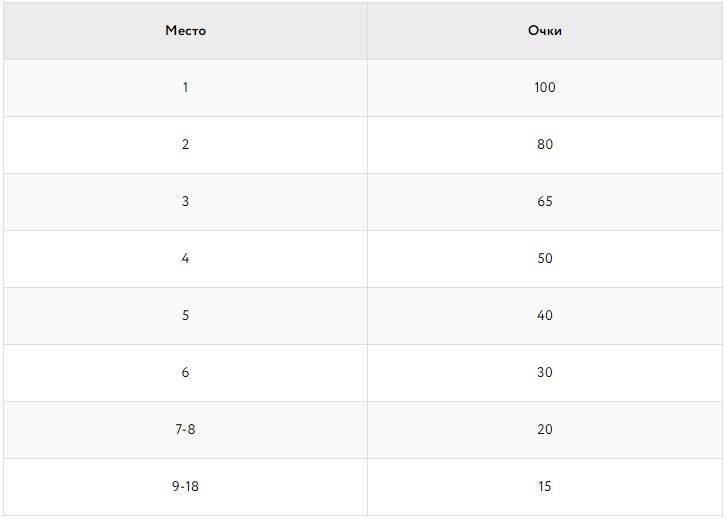Click the place 2 cell
This screenshot has width=726, height=519.
point(185,145)
